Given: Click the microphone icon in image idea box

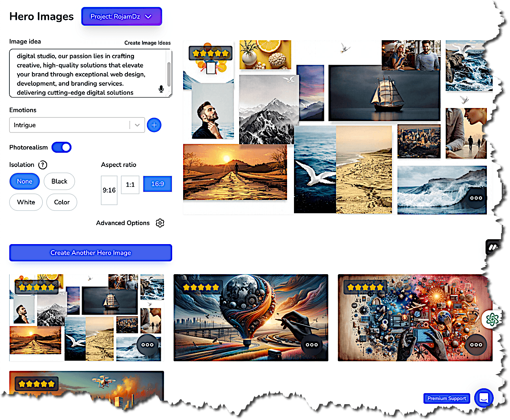Looking at the screenshot, I should point(161,89).
